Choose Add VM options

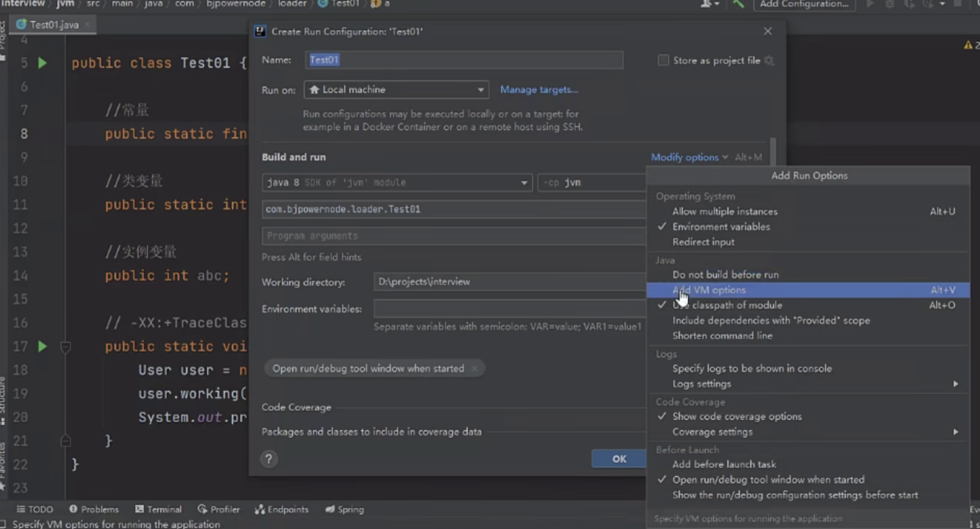coord(808,290)
